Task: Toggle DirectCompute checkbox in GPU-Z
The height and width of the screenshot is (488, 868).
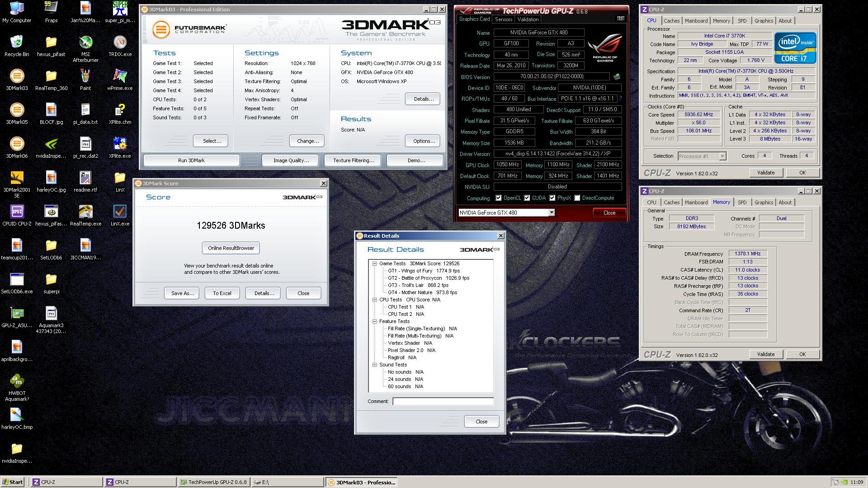Action: pos(577,198)
